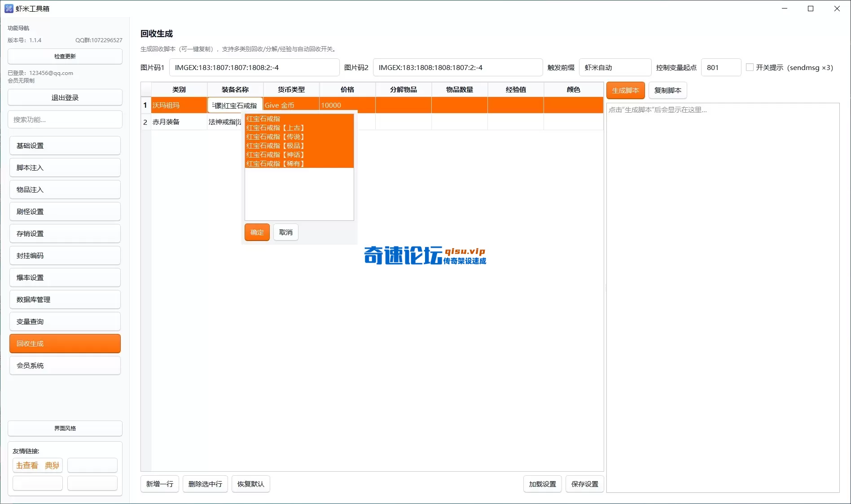Focus the 搜索功能 search box

click(65, 120)
